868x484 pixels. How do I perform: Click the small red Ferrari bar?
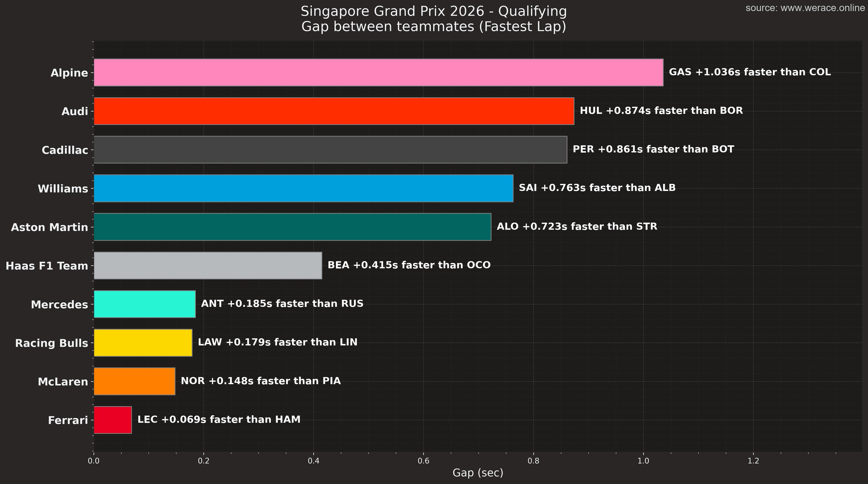click(x=113, y=420)
